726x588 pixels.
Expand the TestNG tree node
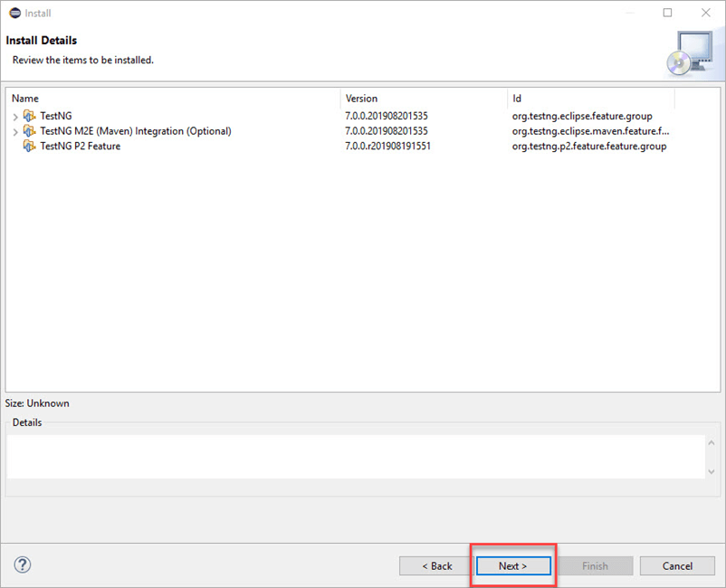pos(15,117)
